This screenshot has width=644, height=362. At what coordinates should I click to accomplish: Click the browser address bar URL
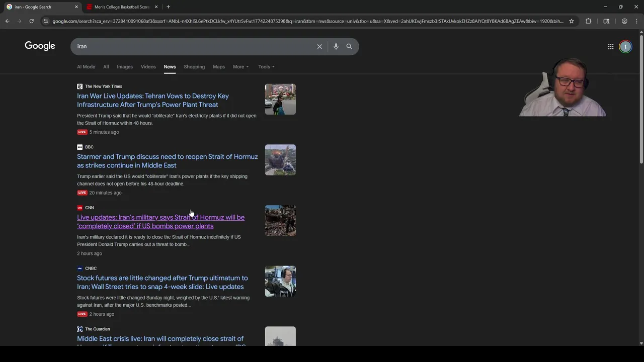coord(307,21)
